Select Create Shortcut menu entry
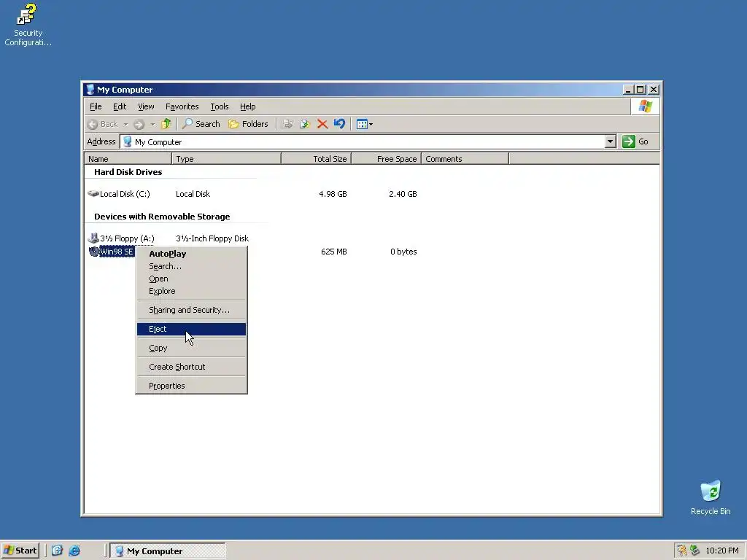Viewport: 747px width, 560px height. click(192, 367)
